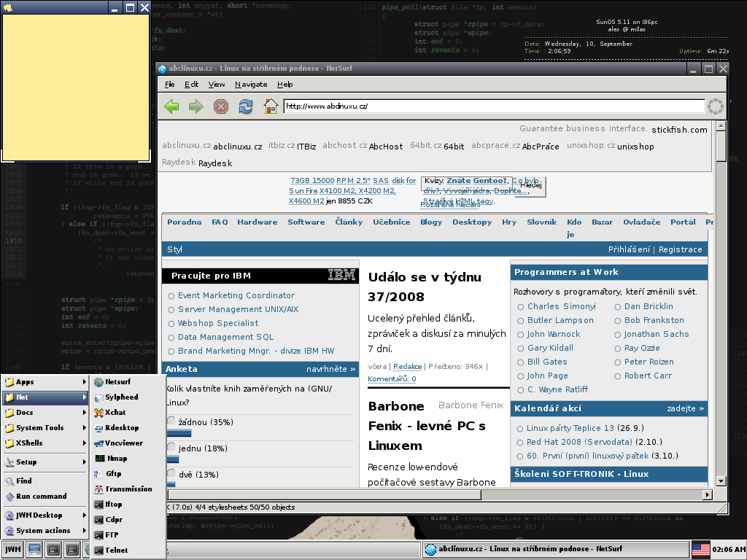Viewport: 747px width, 560px height.
Task: Click the Registrace link
Action: pyautogui.click(x=681, y=249)
